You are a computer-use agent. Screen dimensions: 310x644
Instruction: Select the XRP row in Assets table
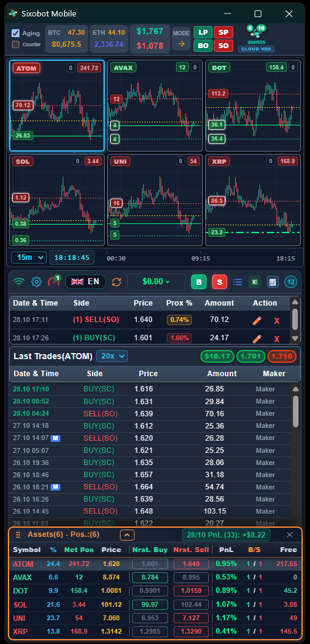(155, 631)
